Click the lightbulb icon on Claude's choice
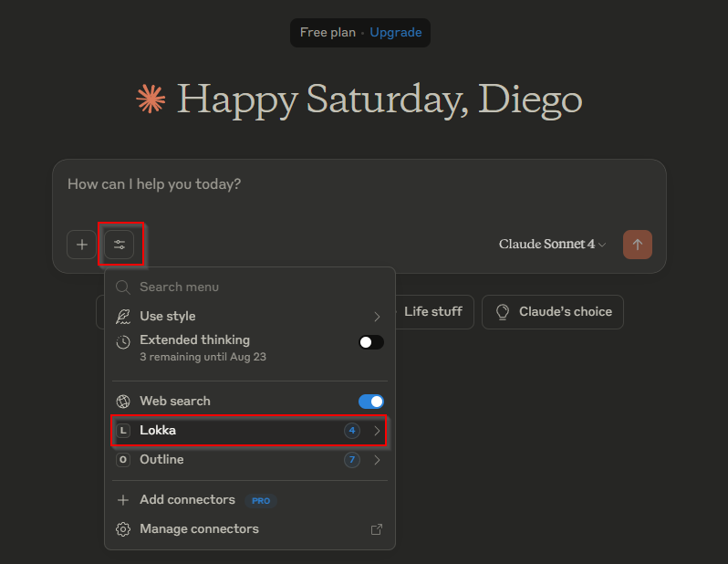This screenshot has width=728, height=564. (502, 312)
